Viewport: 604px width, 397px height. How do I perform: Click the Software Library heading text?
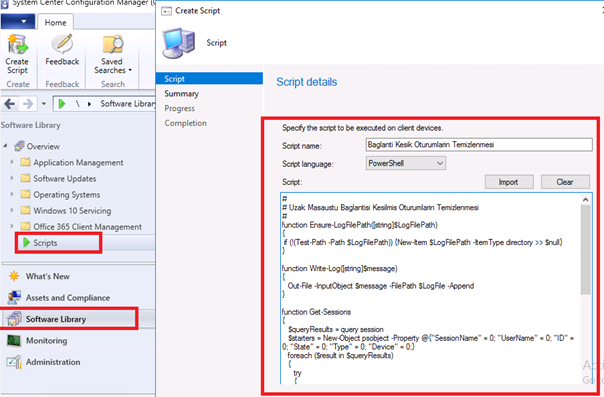(31, 125)
